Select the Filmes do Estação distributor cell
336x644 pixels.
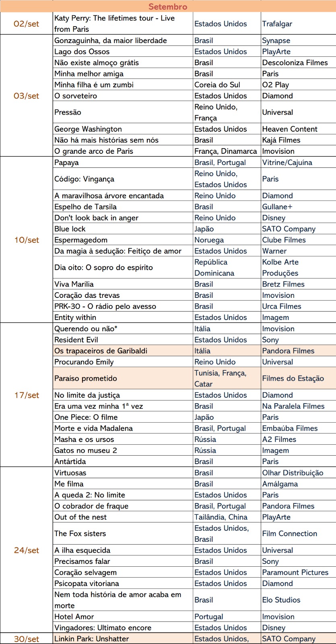[x=298, y=378]
